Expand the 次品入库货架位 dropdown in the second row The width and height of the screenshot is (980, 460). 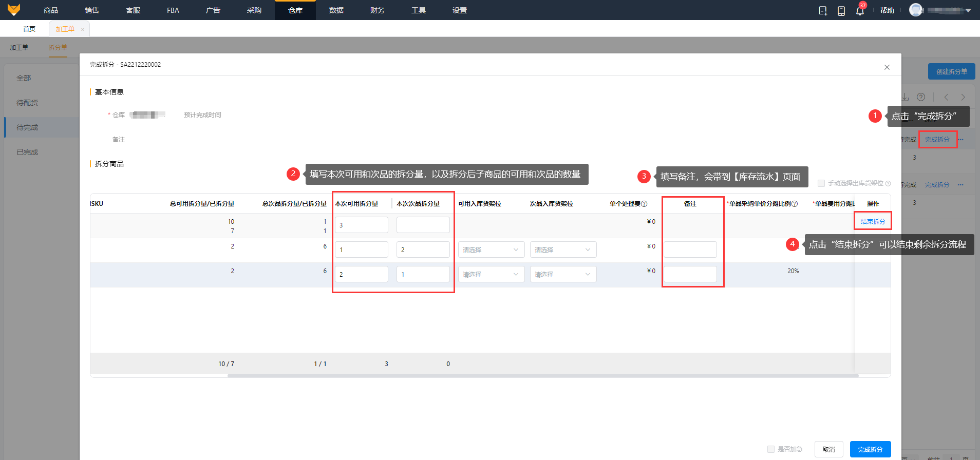[x=563, y=250]
